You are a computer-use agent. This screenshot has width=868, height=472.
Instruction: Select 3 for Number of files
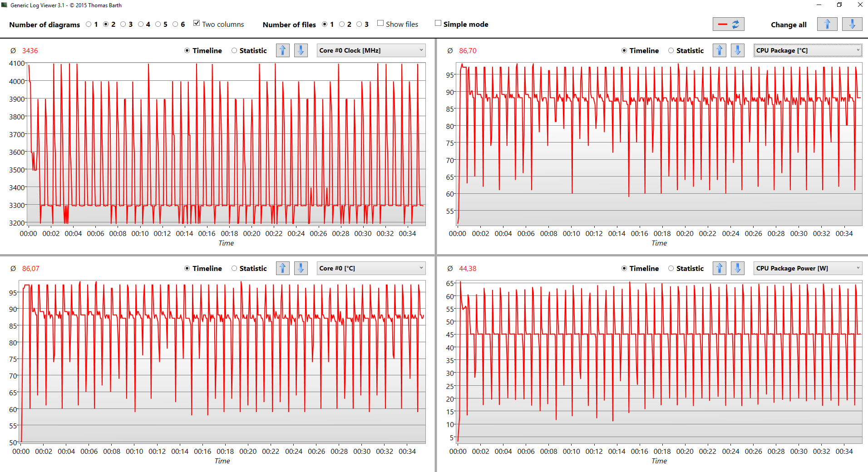359,25
